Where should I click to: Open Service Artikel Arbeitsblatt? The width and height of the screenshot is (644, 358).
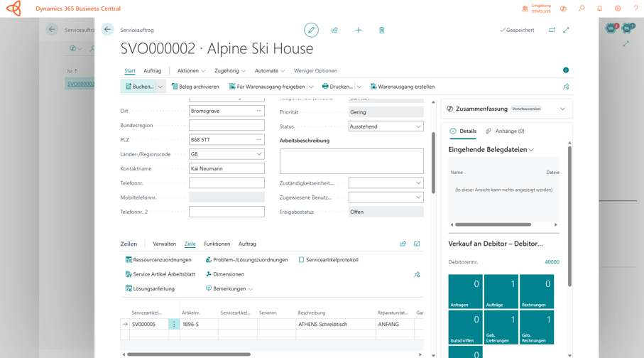(160, 274)
